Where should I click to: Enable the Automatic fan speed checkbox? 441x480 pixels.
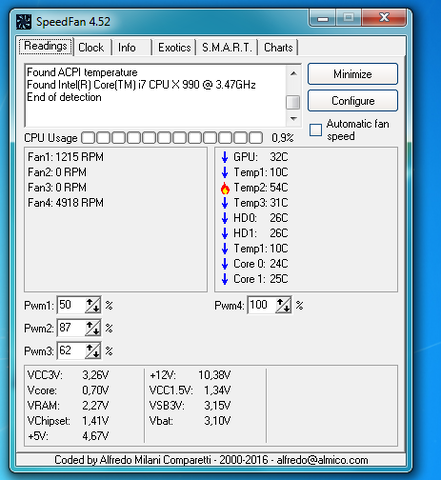315,130
